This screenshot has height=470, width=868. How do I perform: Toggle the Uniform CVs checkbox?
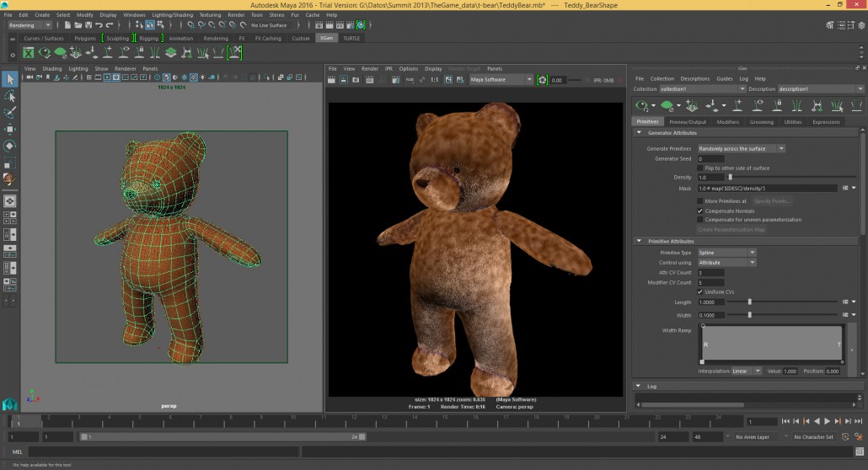click(x=701, y=291)
